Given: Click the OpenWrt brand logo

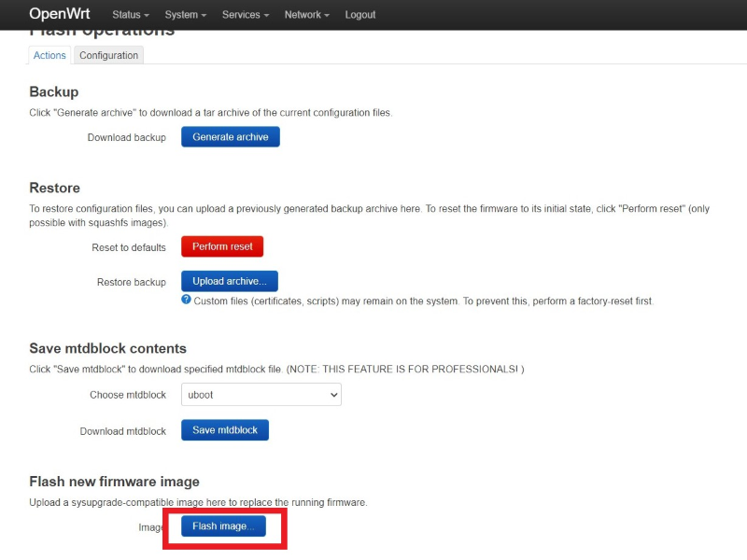Looking at the screenshot, I should coord(60,14).
